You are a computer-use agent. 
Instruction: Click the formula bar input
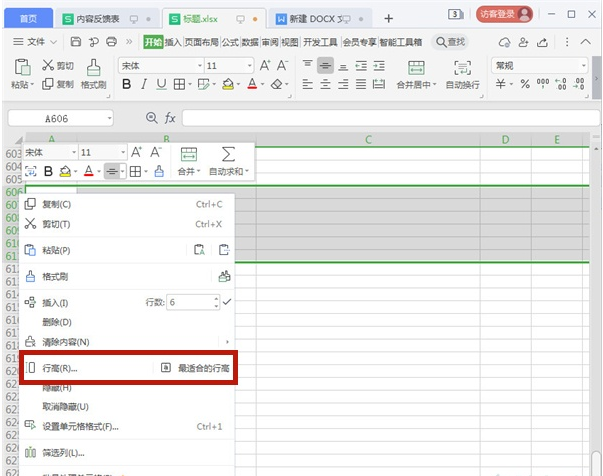pos(390,118)
